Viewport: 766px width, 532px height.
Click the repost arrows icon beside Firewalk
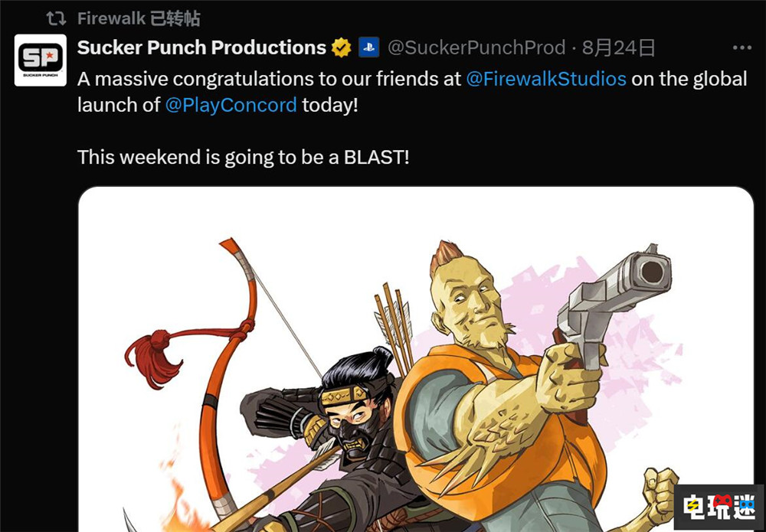(x=56, y=19)
